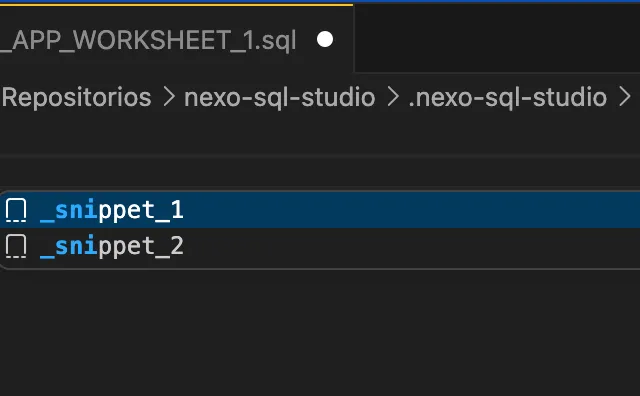The height and width of the screenshot is (396, 640).
Task: Click the snippet icon beside _snippet_1
Action: 16,210
